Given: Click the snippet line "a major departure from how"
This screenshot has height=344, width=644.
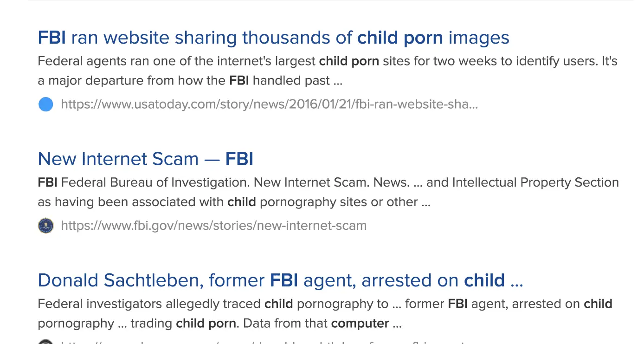Looking at the screenshot, I should pos(190,81).
